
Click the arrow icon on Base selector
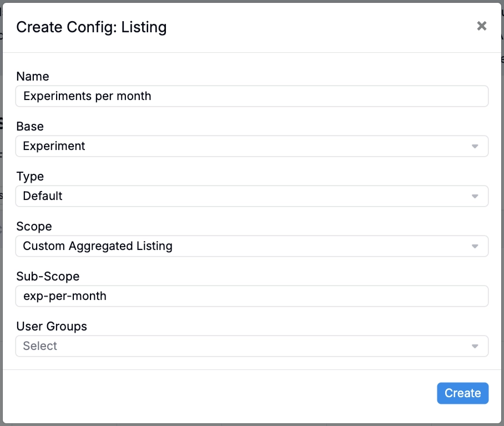click(x=475, y=147)
